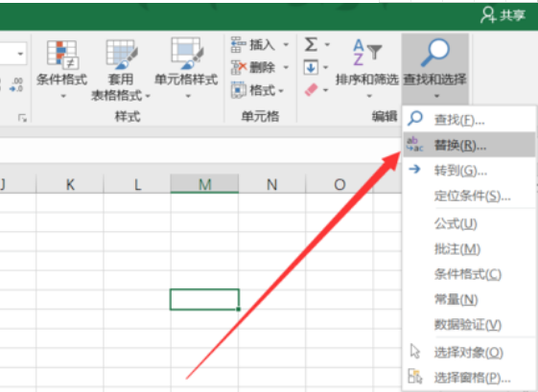Click the magnifier icon beside 查找(F)
538x392 pixels.
415,118
